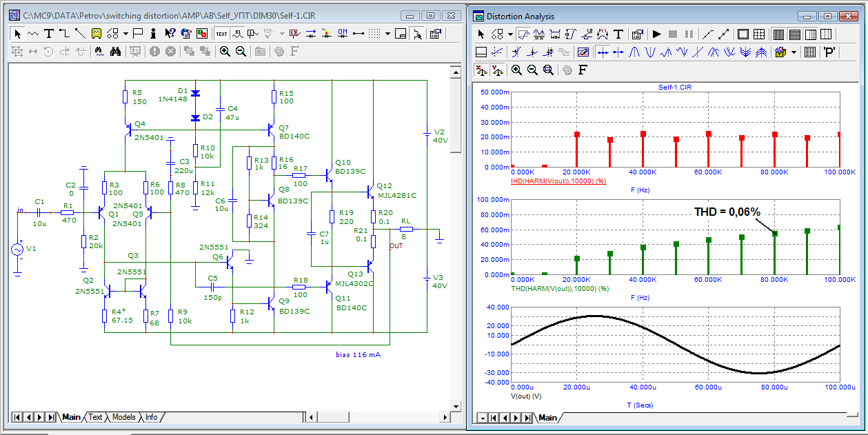The height and width of the screenshot is (435, 868).
Task: Click the yellow bus icon in schematic toolbar
Action: [x=96, y=33]
